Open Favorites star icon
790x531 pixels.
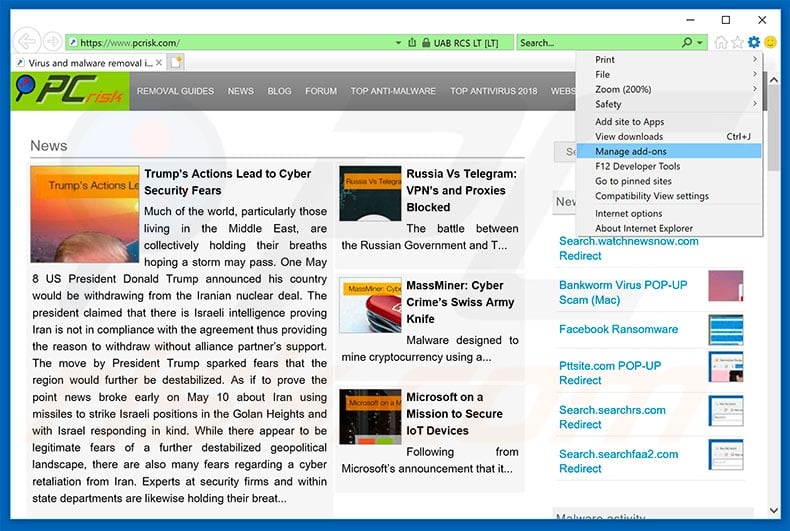point(737,42)
